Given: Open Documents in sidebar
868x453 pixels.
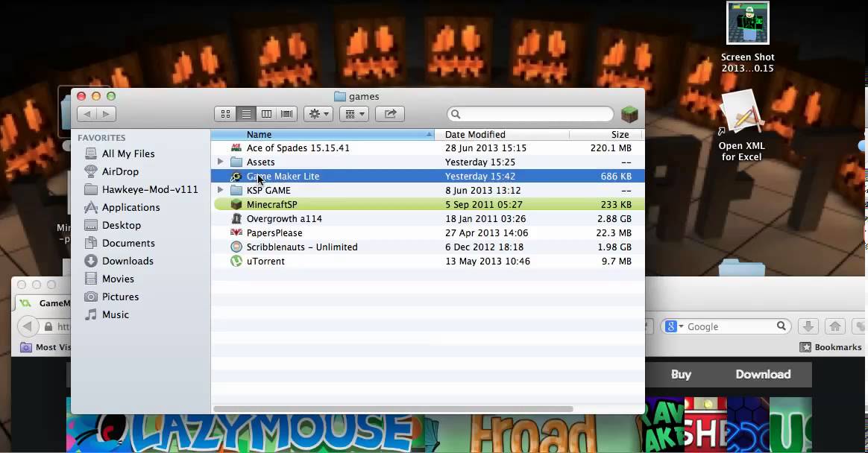Looking at the screenshot, I should click(x=128, y=243).
